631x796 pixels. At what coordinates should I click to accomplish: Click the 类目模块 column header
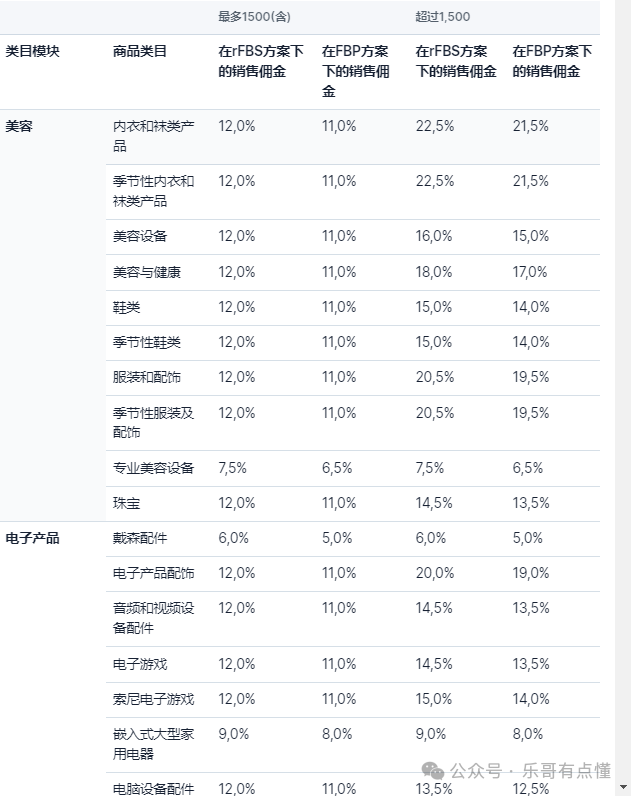tap(32, 51)
